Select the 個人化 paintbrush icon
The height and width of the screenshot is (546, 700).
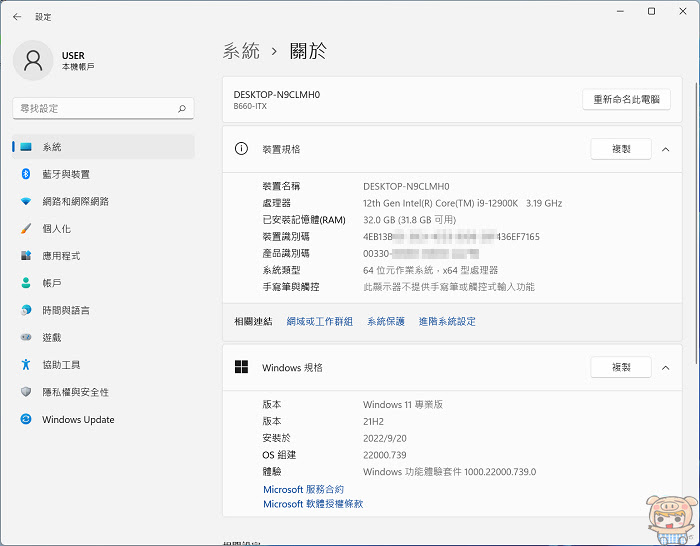[x=26, y=229]
